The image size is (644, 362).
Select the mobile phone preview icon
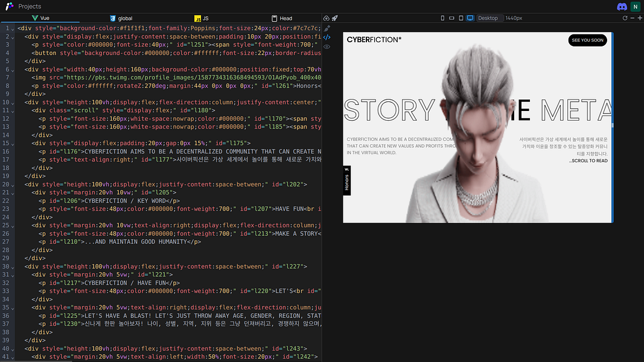pyautogui.click(x=442, y=18)
